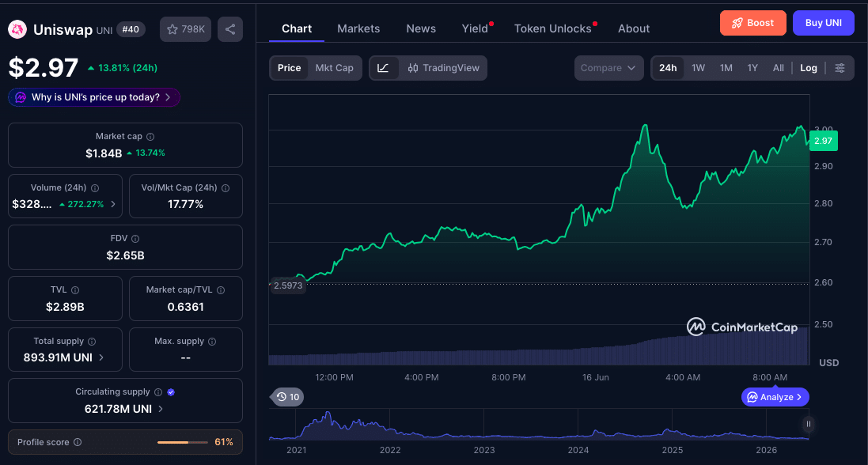The height and width of the screenshot is (465, 868).
Task: Click the $1.84B market cap value
Action: click(x=104, y=153)
